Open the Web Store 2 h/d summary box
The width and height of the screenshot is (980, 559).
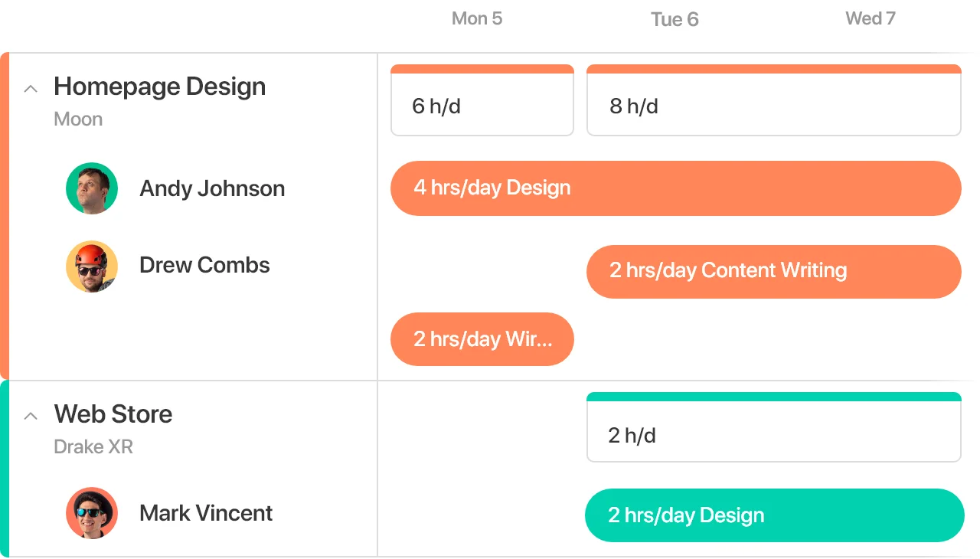774,427
